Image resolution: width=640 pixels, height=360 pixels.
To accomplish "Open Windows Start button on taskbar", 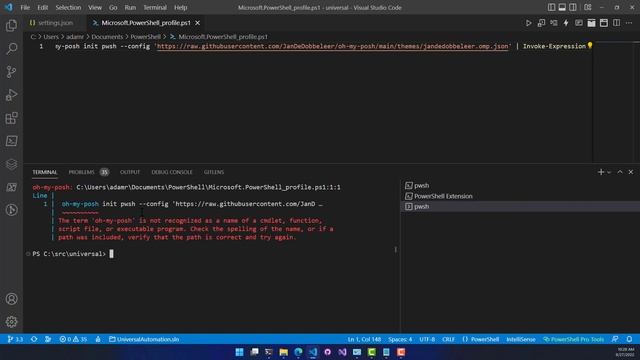I will pos(240,352).
